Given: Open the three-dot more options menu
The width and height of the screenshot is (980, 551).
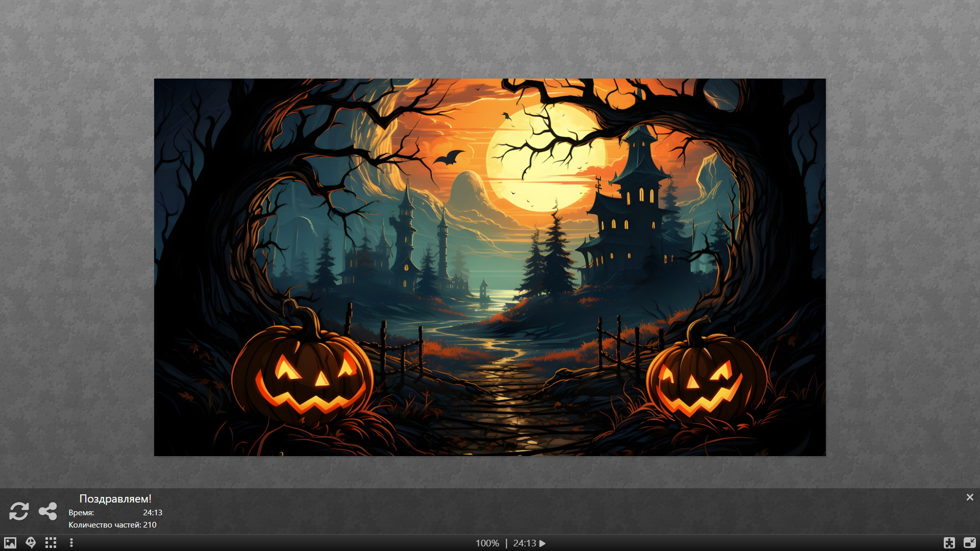Looking at the screenshot, I should (71, 543).
